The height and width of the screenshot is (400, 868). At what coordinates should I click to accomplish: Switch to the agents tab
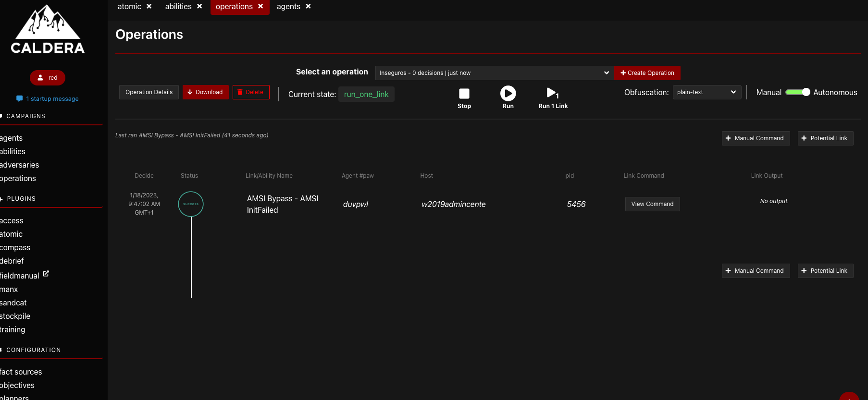(288, 7)
